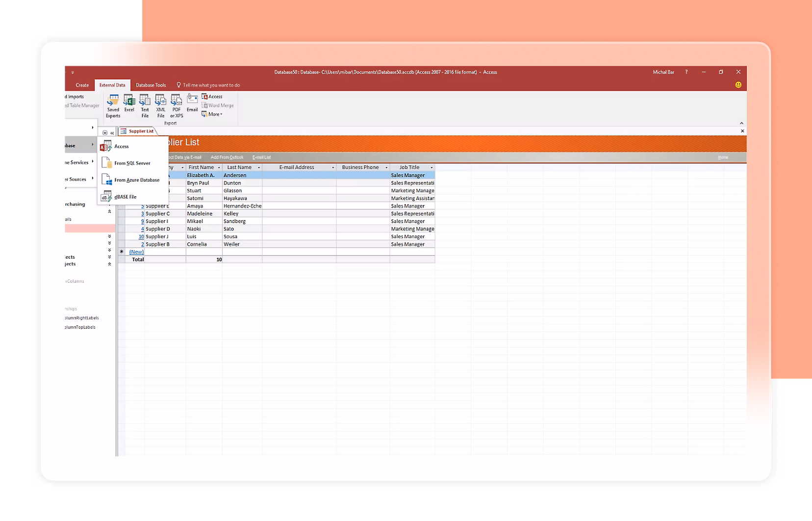Switch to the Database Tools tab
Screen dimensions: 812x521
(x=151, y=84)
